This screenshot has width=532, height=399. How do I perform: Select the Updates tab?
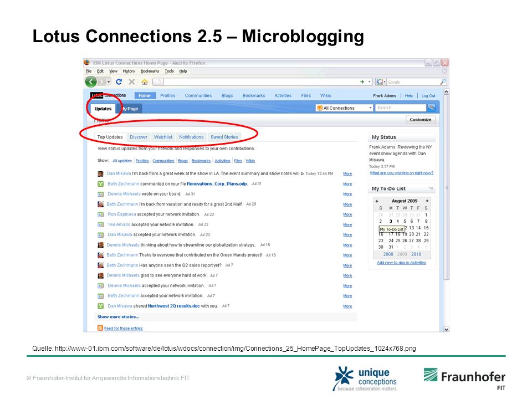103,109
